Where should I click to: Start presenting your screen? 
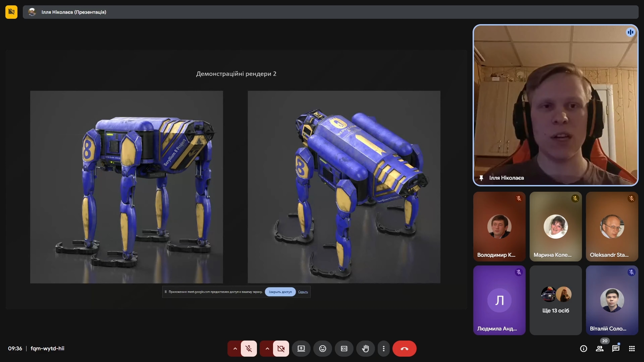[x=301, y=349]
